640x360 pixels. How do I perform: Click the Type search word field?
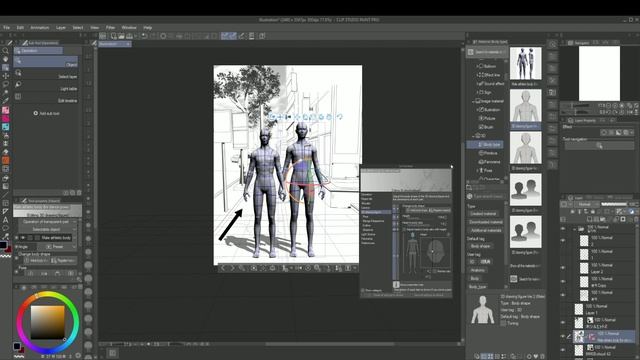point(486,196)
